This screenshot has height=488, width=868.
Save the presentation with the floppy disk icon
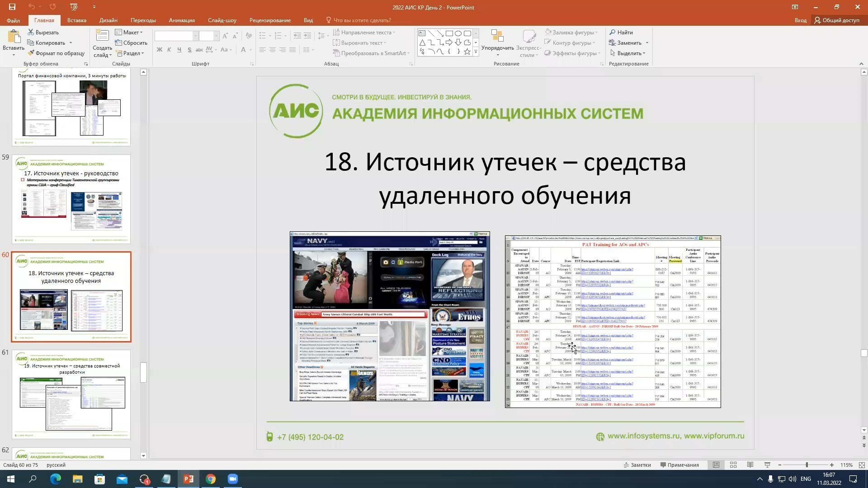[12, 7]
